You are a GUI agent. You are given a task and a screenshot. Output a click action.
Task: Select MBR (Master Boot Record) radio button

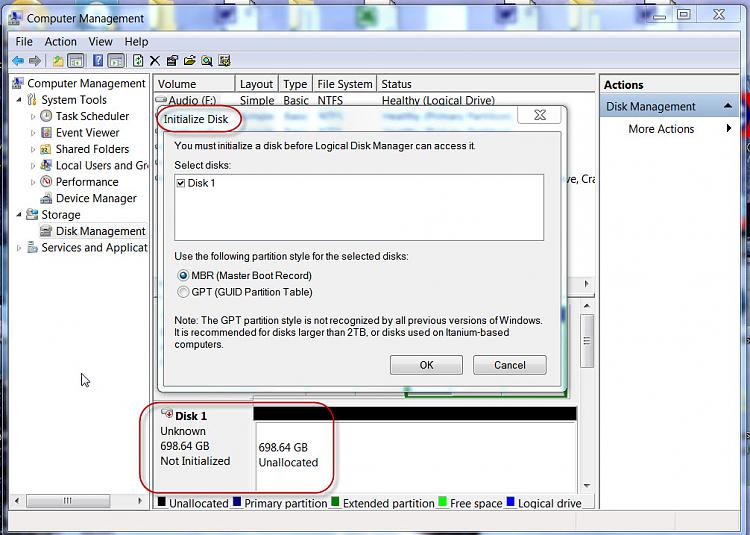[x=183, y=275]
